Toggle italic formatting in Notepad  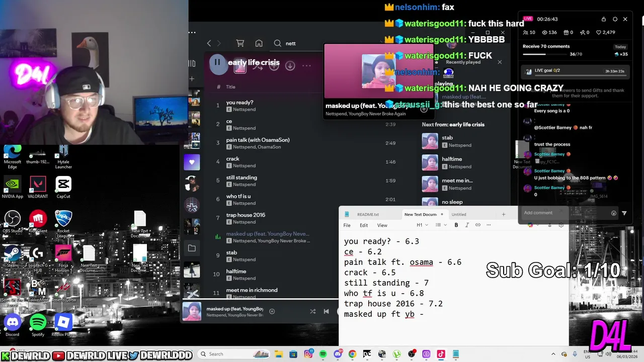(467, 225)
